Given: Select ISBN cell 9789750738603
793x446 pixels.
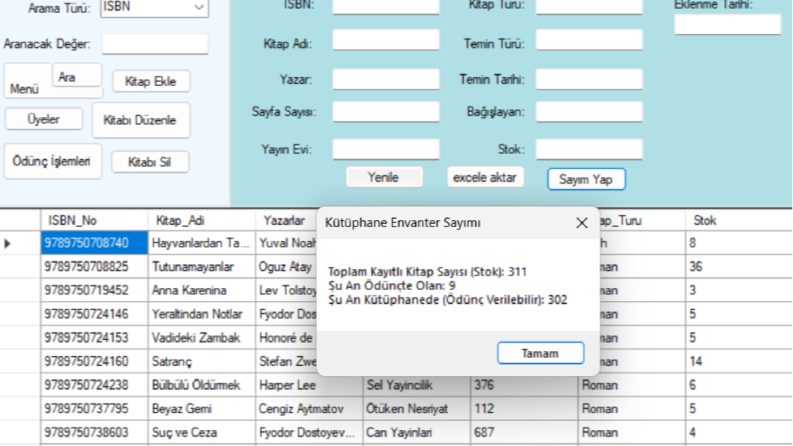Looking at the screenshot, I should click(95, 432).
